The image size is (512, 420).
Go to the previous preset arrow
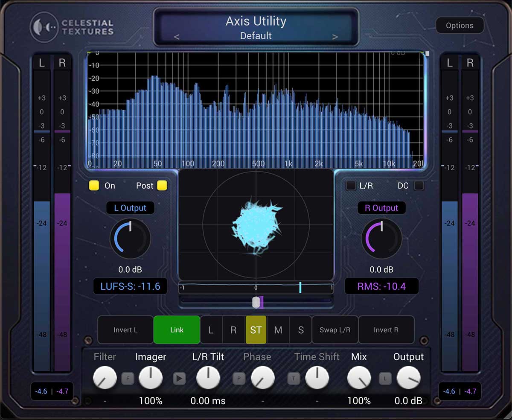177,37
